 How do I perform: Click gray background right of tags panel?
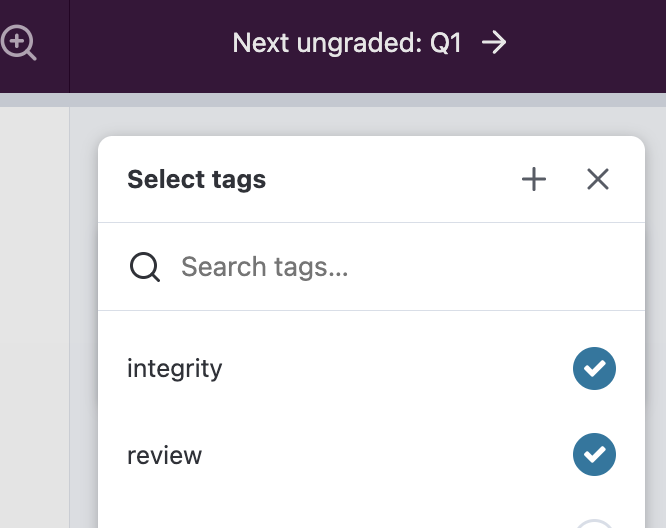click(x=655, y=320)
